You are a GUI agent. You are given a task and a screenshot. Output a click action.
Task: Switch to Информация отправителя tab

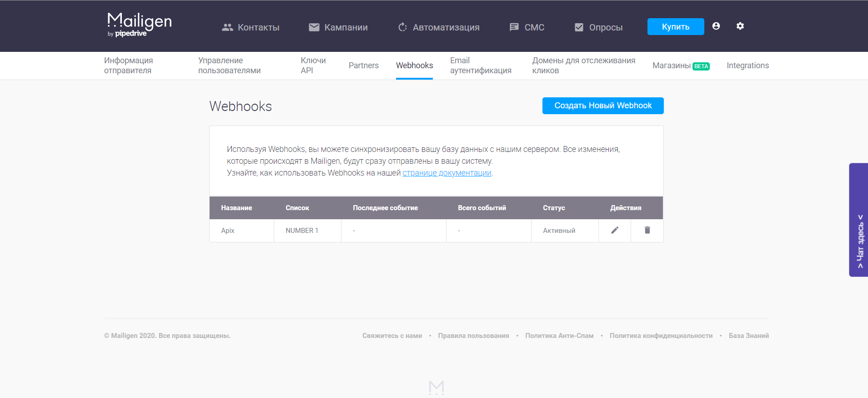pyautogui.click(x=129, y=65)
